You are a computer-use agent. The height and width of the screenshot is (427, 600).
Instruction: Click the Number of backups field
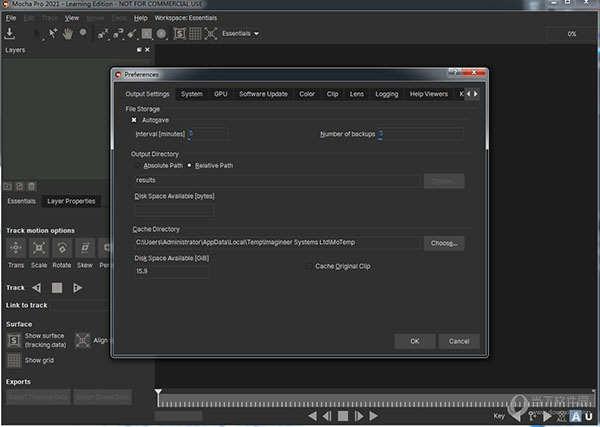420,134
